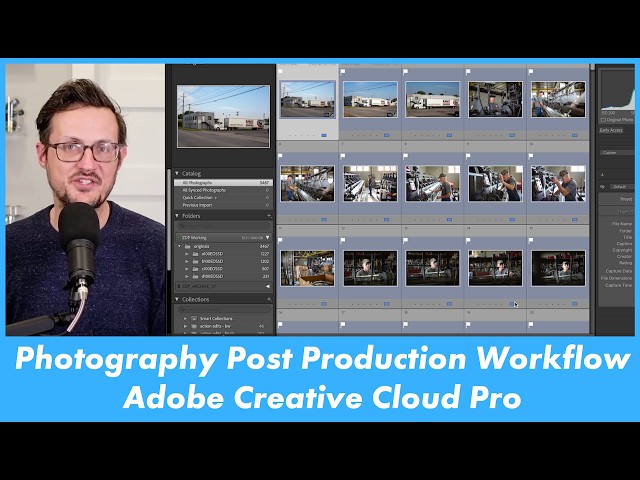Expand the Smart Collections set

[x=186, y=318]
